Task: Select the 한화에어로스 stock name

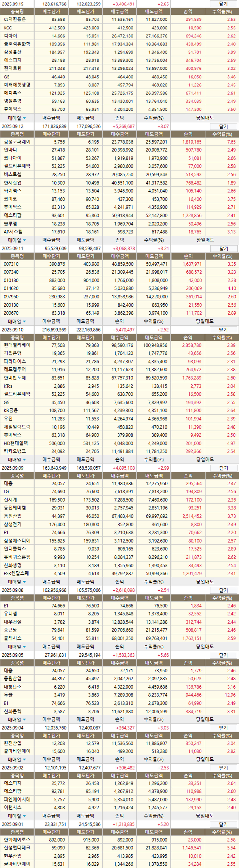Action: (x=17, y=840)
